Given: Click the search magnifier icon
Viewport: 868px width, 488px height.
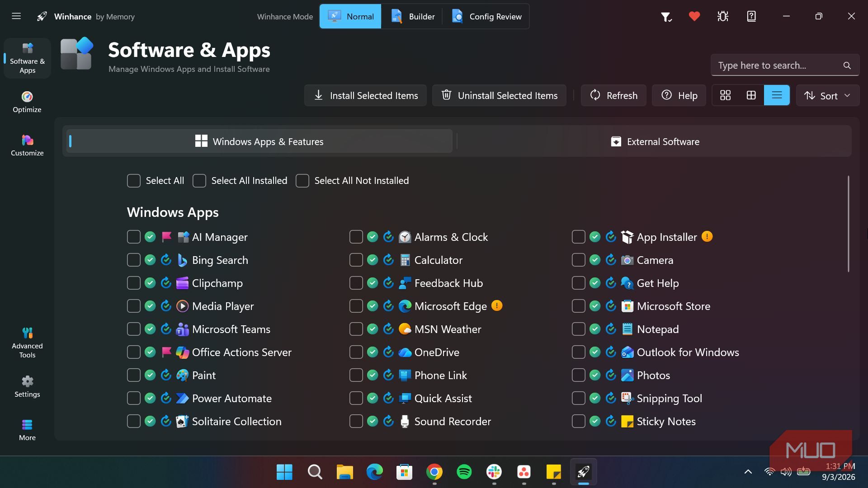Looking at the screenshot, I should pyautogui.click(x=847, y=66).
